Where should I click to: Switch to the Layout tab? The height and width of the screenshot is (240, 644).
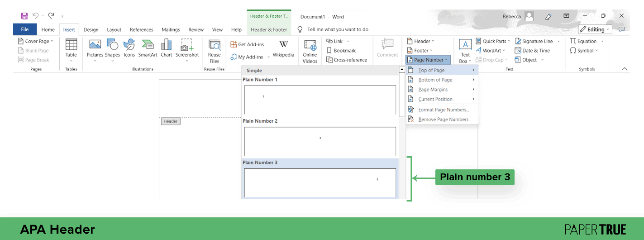tap(114, 29)
